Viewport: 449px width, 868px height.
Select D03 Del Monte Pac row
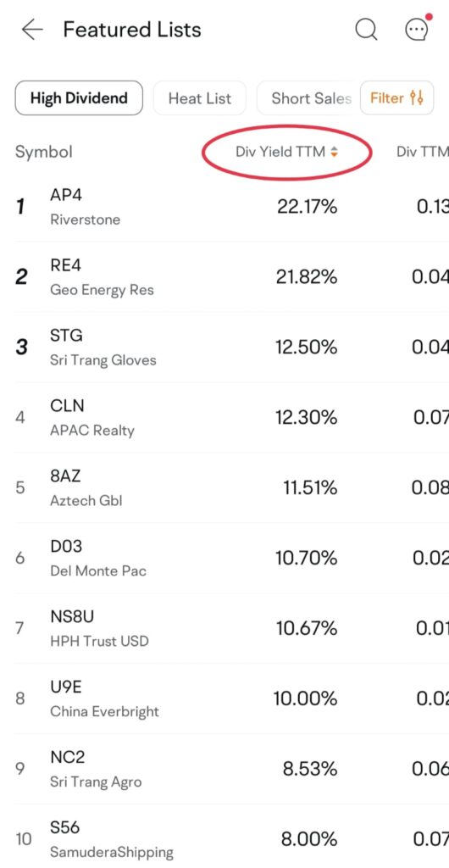click(231, 558)
